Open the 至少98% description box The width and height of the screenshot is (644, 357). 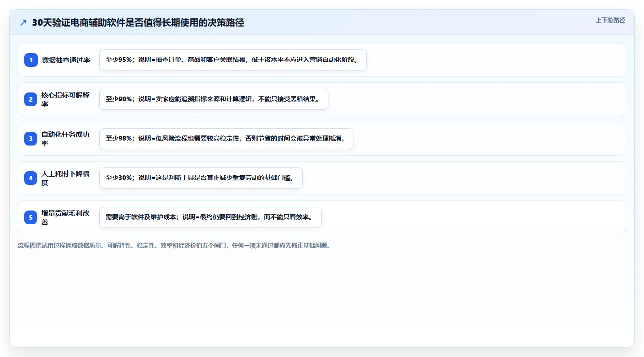click(x=226, y=139)
